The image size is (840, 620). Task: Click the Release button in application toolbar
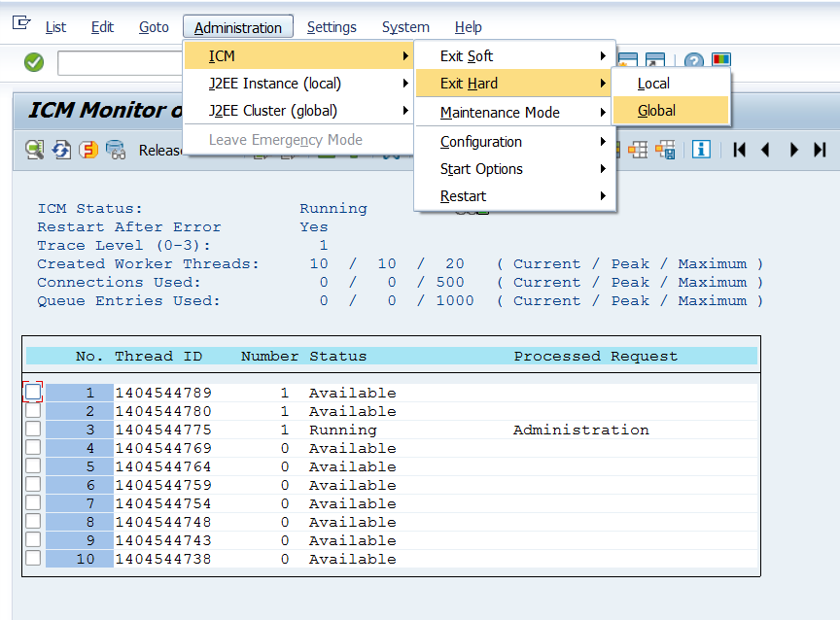pos(159,150)
